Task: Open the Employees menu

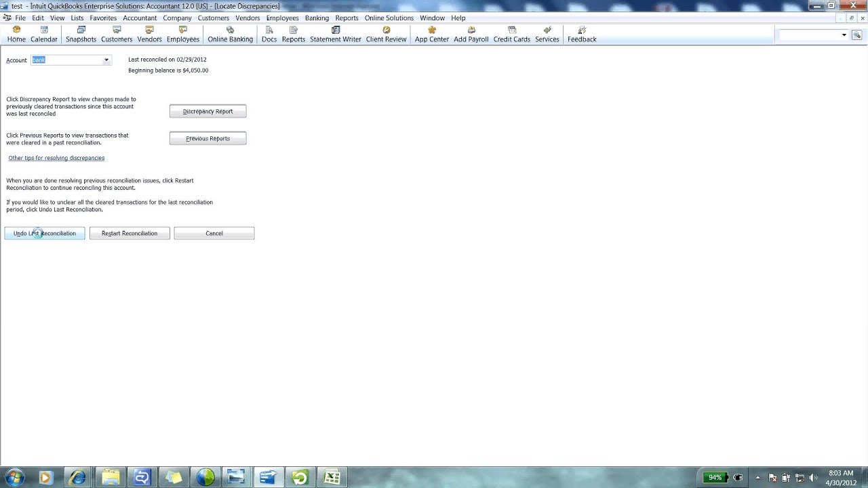Action: (x=282, y=18)
